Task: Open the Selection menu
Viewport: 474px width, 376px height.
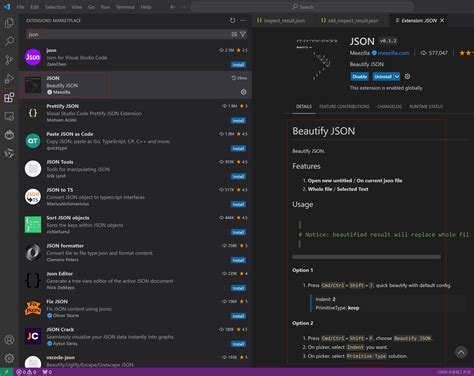Action: [x=55, y=7]
